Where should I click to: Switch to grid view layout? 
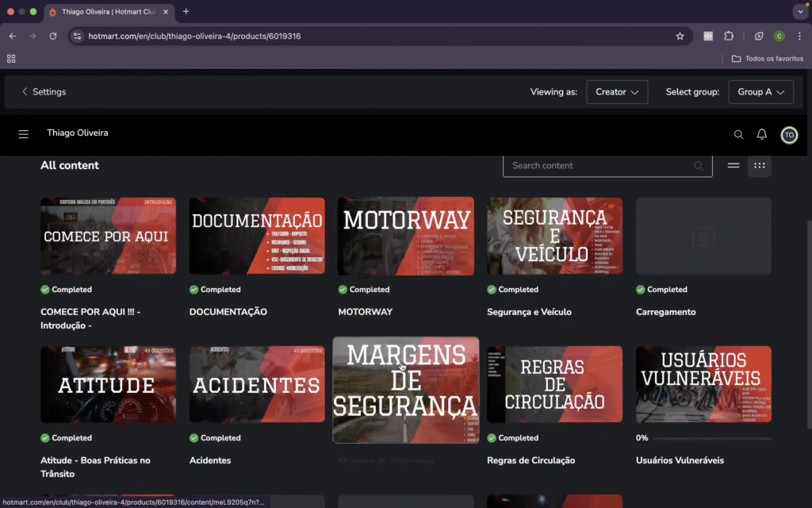tap(759, 165)
